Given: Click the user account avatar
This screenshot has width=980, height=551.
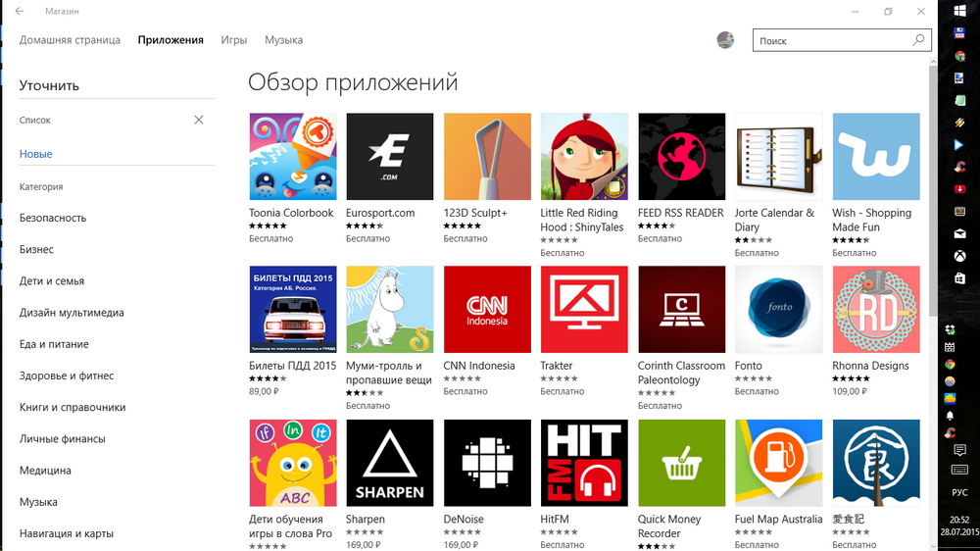Looking at the screenshot, I should tap(725, 40).
